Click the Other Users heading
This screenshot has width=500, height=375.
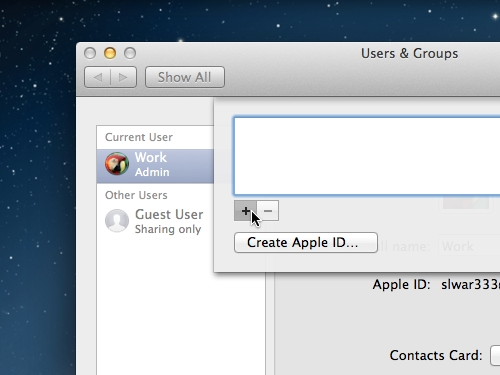(x=136, y=195)
